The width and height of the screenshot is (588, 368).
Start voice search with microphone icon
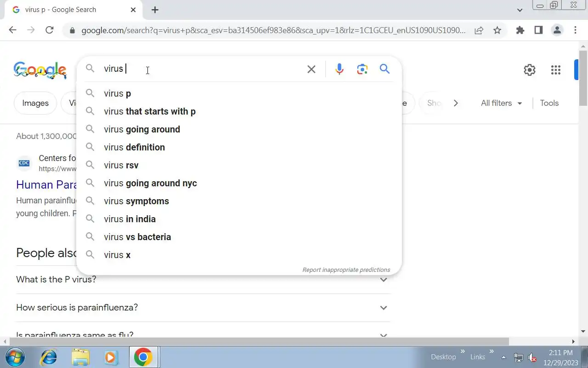pyautogui.click(x=339, y=69)
